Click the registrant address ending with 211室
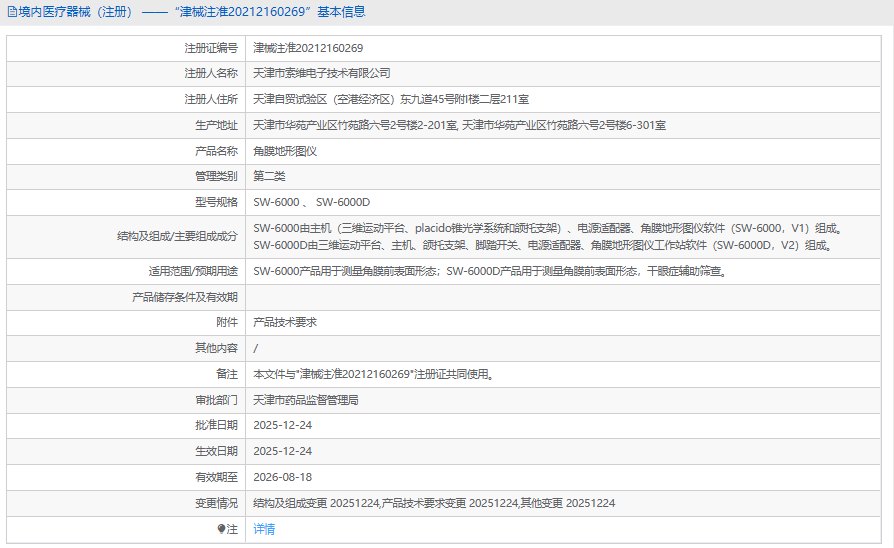Image resolution: width=894 pixels, height=548 pixels. (x=391, y=99)
